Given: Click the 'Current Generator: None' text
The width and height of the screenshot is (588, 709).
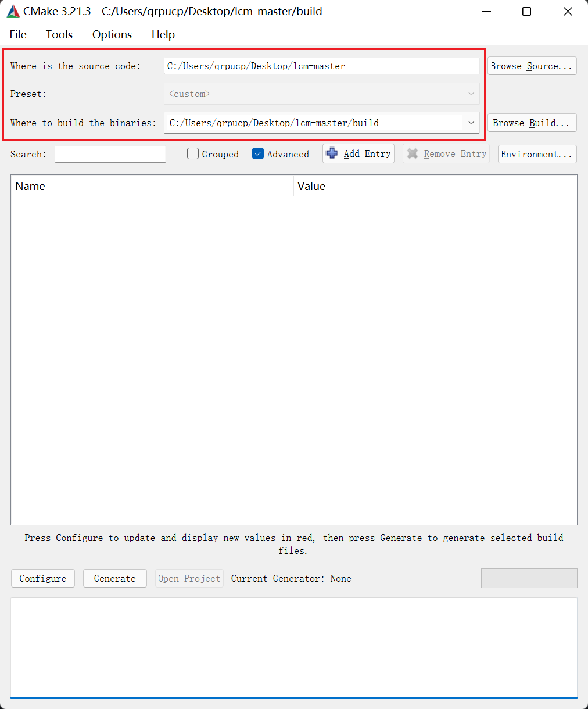Looking at the screenshot, I should tap(291, 578).
